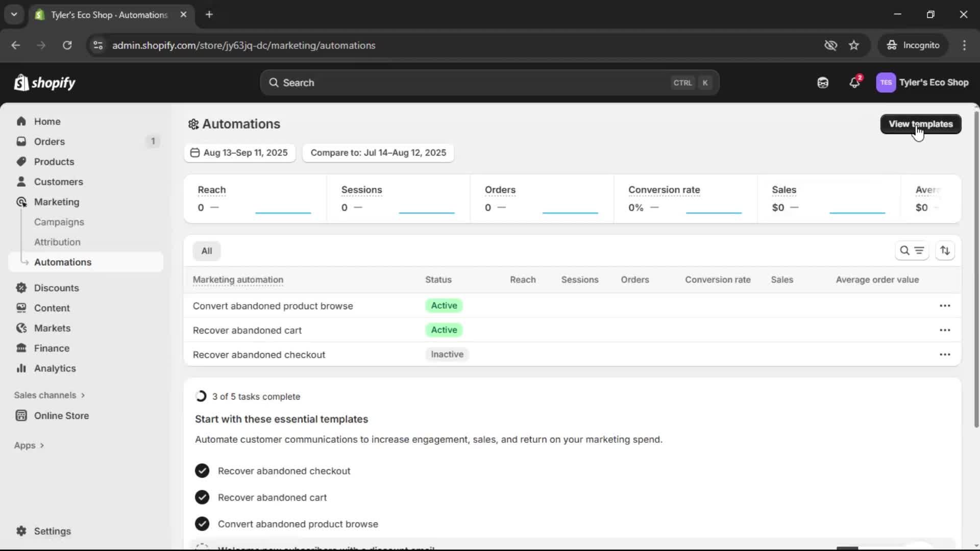Click the Finance bank icon
The height and width of the screenshot is (551, 980).
pyautogui.click(x=21, y=348)
